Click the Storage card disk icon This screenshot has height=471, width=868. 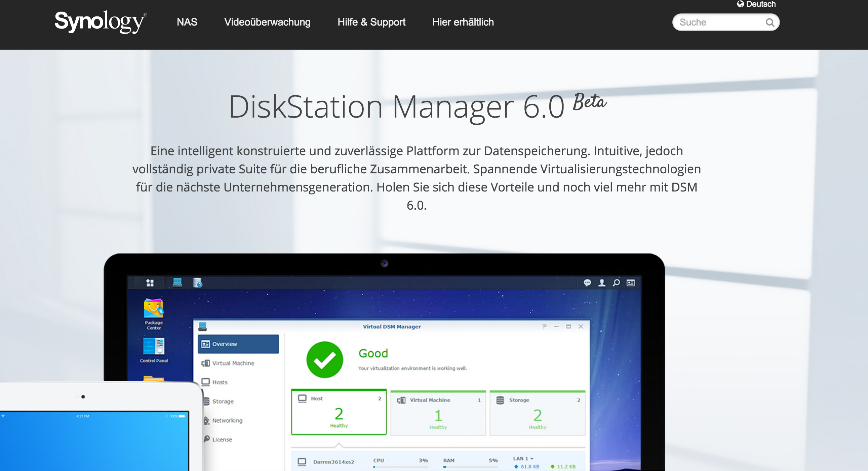click(x=500, y=400)
